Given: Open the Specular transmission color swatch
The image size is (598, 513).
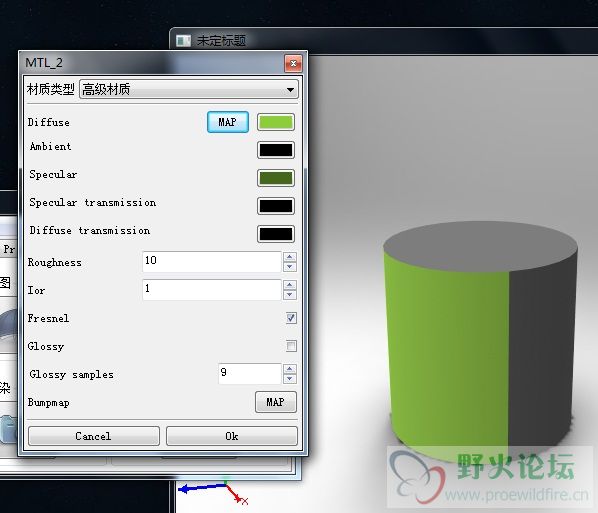Looking at the screenshot, I should (x=276, y=206).
